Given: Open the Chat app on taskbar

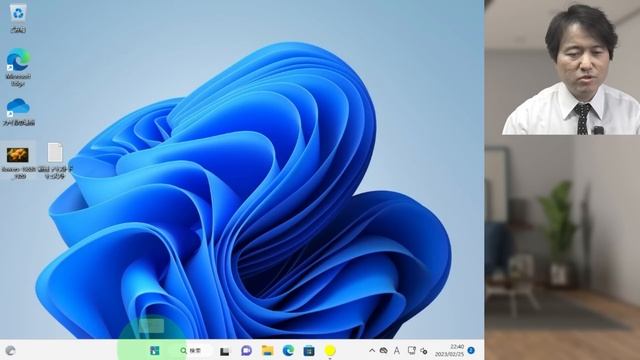Looking at the screenshot, I should click(x=246, y=351).
